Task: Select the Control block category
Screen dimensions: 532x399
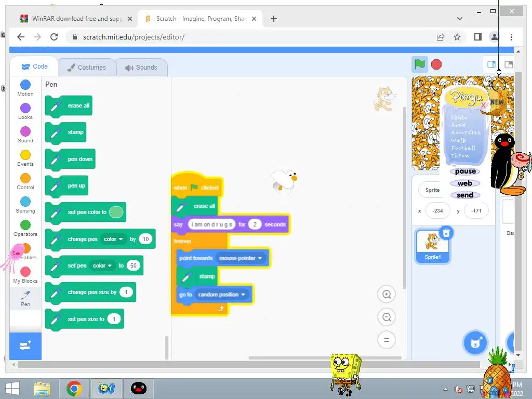Action: pyautogui.click(x=25, y=181)
